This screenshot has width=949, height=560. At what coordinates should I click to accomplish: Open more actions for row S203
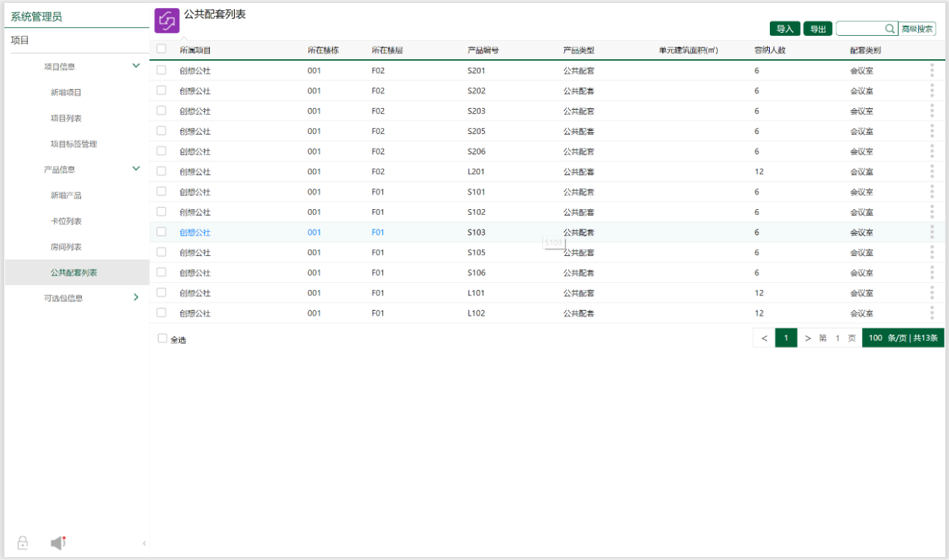click(x=931, y=111)
